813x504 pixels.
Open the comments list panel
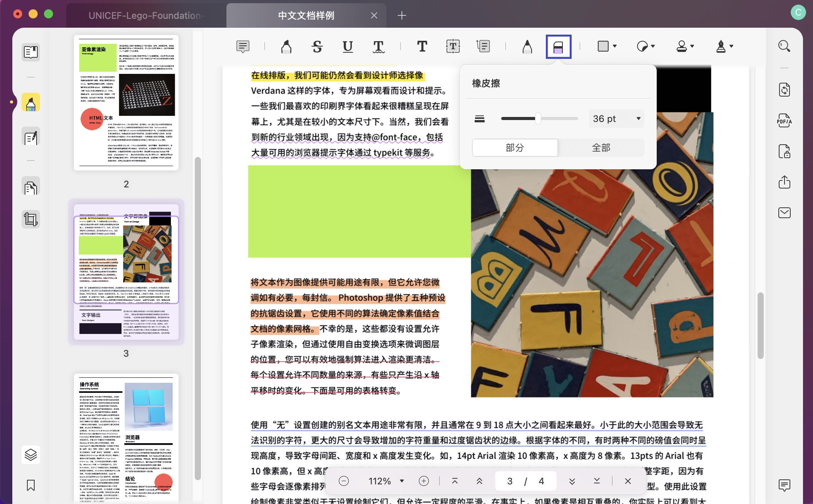(x=784, y=485)
